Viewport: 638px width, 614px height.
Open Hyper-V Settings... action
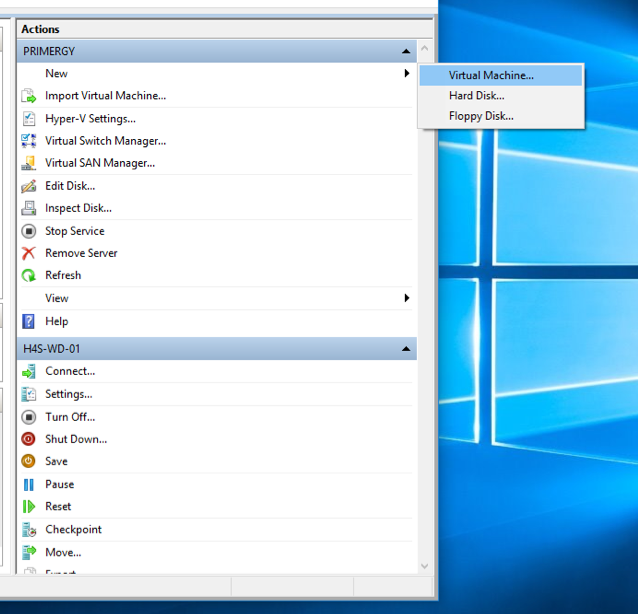coord(90,119)
